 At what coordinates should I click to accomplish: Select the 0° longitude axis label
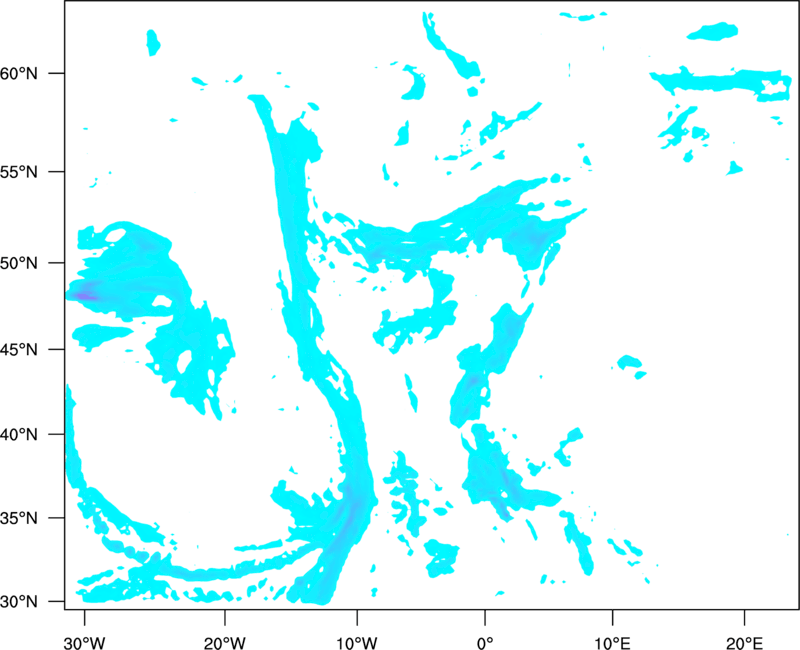coord(485,643)
